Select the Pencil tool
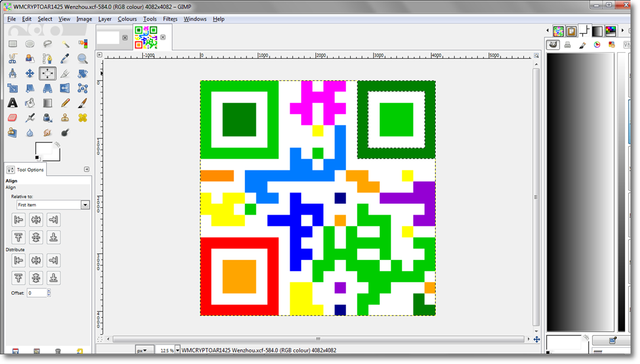Image resolution: width=640 pixels, height=364 pixels. tap(65, 103)
